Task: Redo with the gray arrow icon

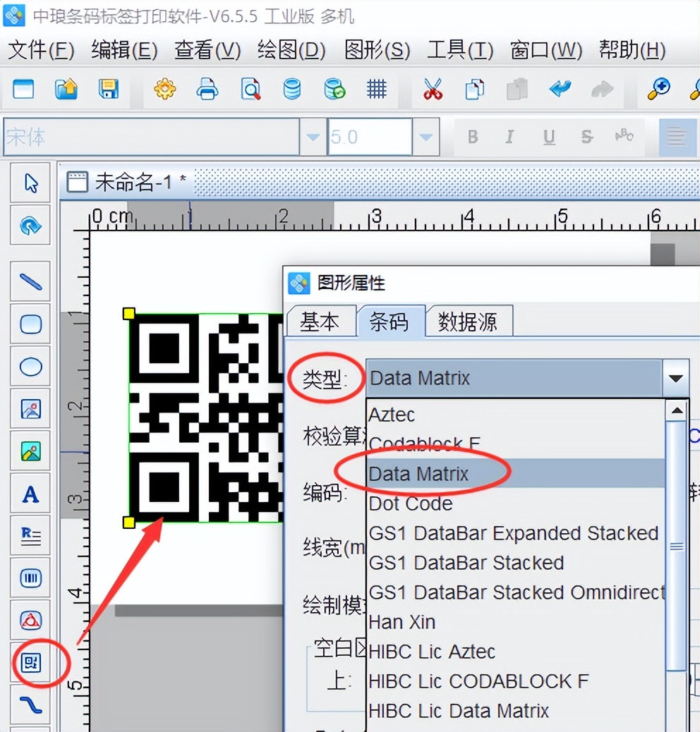Action: pos(602,89)
